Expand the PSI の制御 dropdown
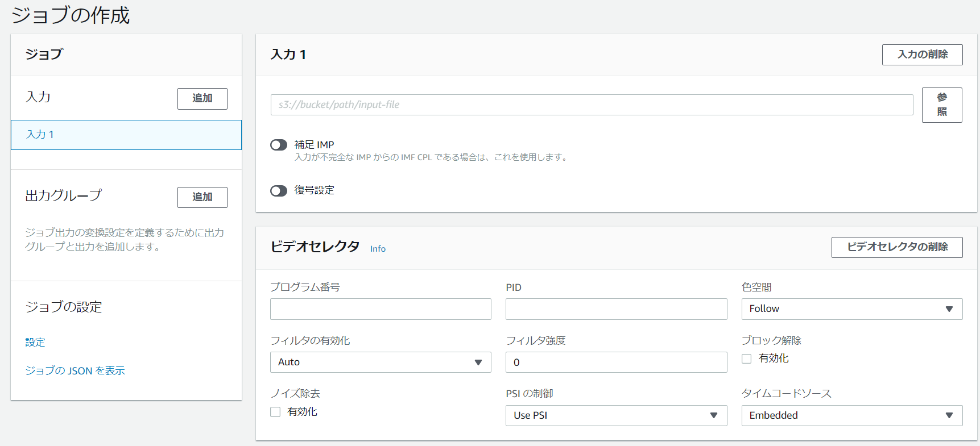This screenshot has height=446, width=980. tap(616, 415)
